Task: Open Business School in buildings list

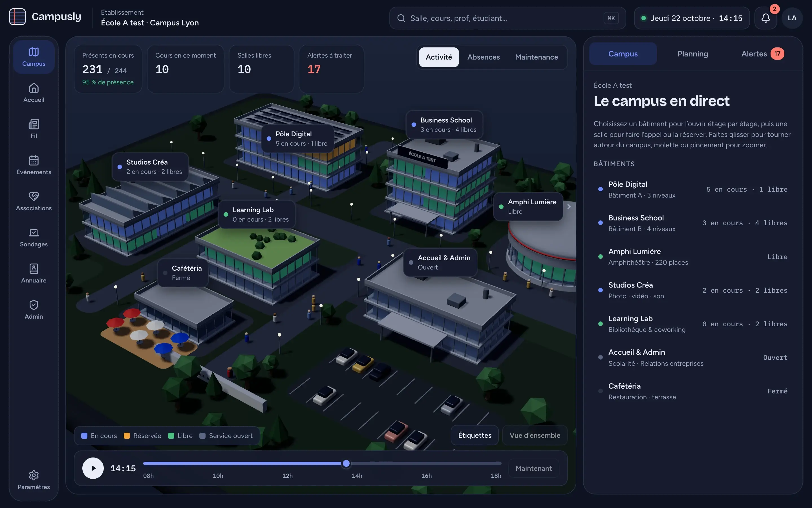Action: [692, 223]
